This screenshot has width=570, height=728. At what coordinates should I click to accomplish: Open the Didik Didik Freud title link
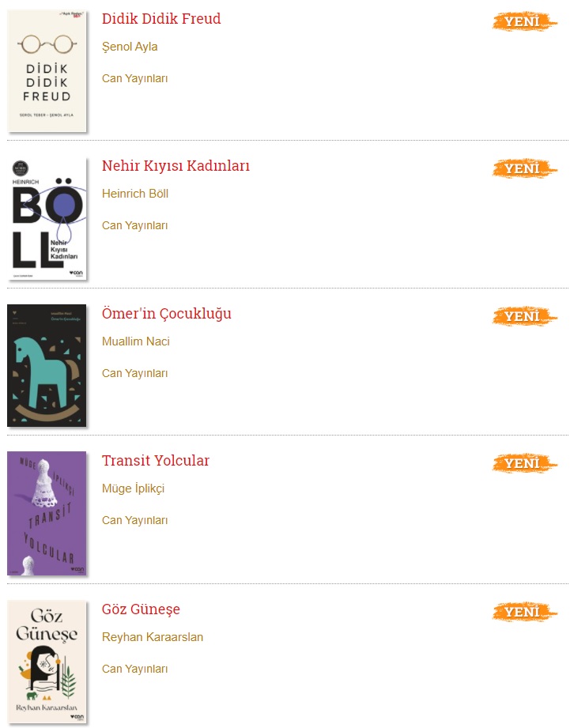coord(161,19)
